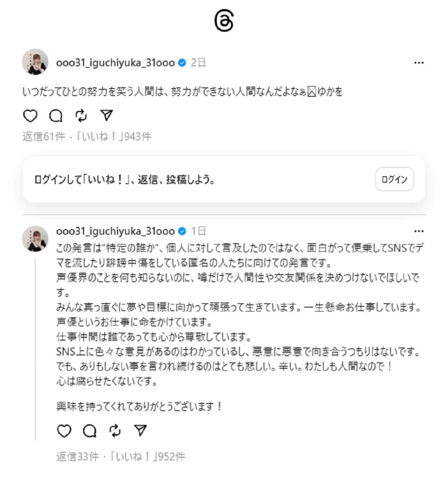Open reply bubble on first post
448x478 pixels.
(56, 116)
